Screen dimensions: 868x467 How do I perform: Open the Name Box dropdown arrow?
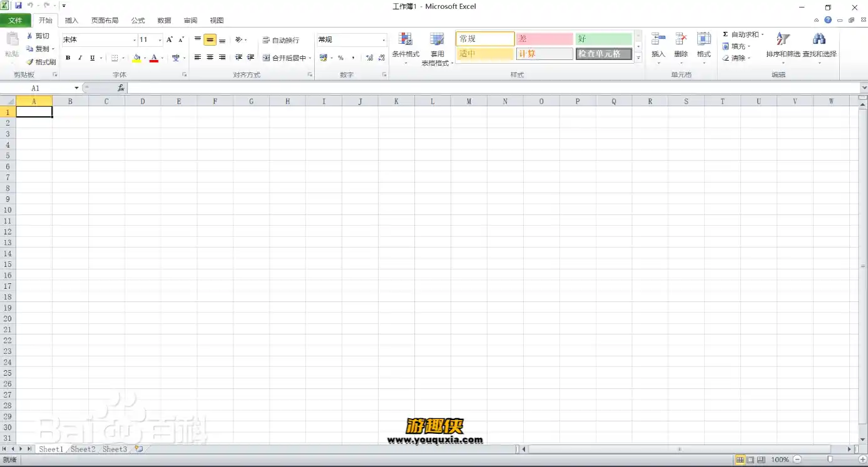pos(76,88)
